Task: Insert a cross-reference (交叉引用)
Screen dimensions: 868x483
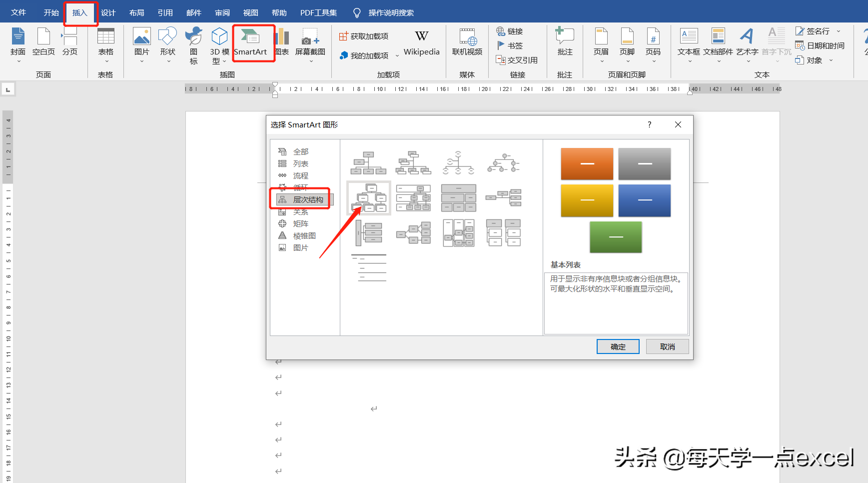Action: pos(517,60)
